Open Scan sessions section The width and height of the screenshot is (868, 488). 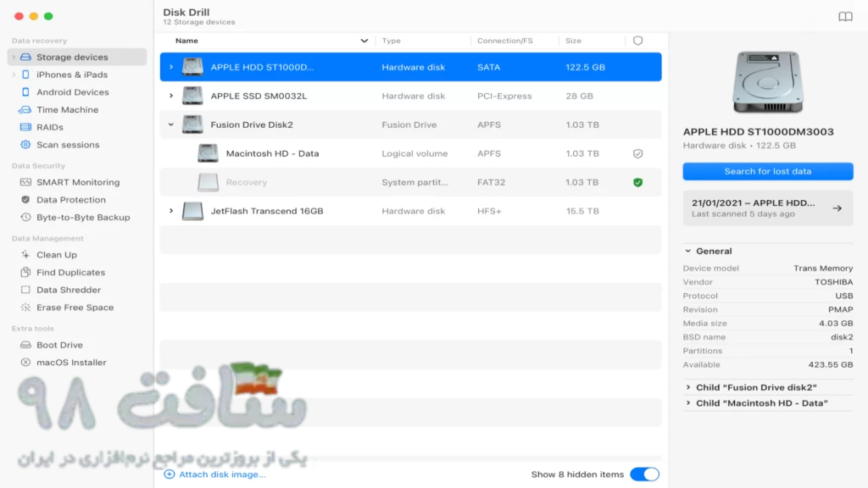click(x=68, y=144)
